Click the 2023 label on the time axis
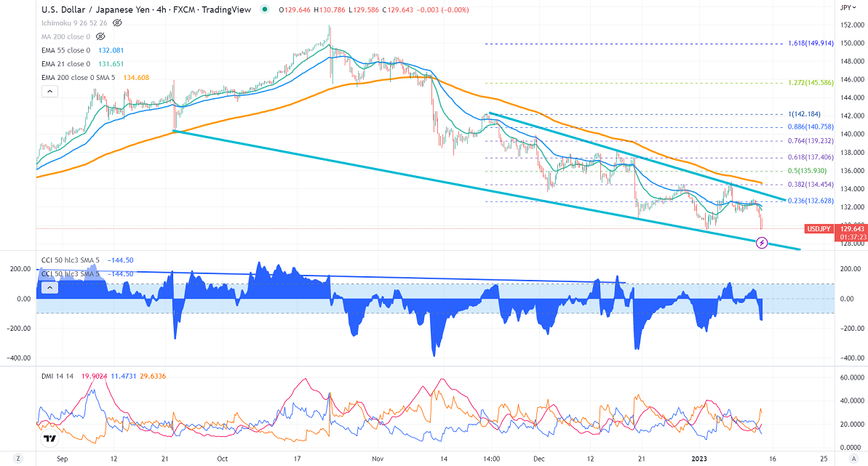Image resolution: width=868 pixels, height=466 pixels. pos(699,459)
